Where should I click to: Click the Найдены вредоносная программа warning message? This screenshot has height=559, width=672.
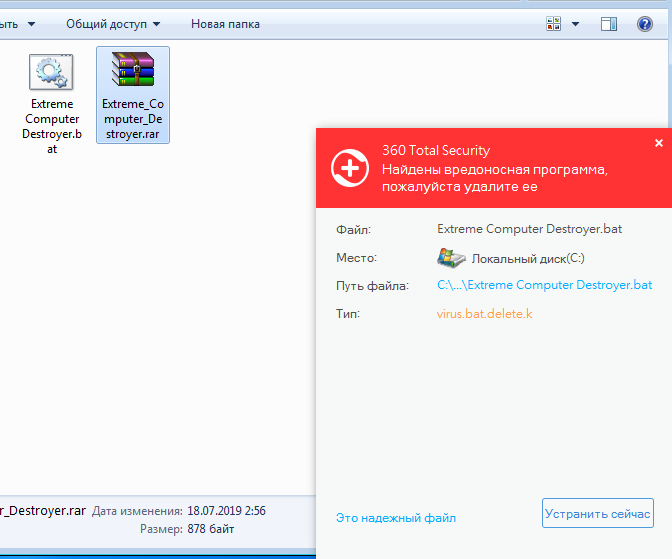tap(495, 178)
